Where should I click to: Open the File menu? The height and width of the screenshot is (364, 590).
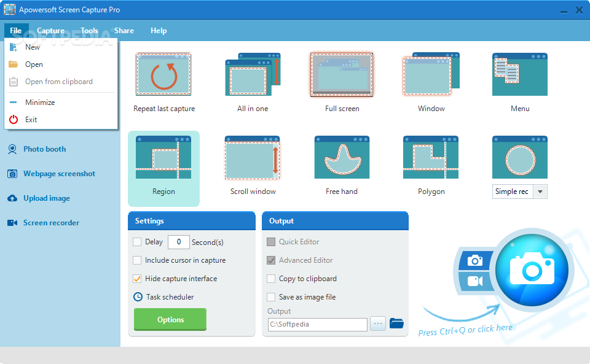(16, 31)
